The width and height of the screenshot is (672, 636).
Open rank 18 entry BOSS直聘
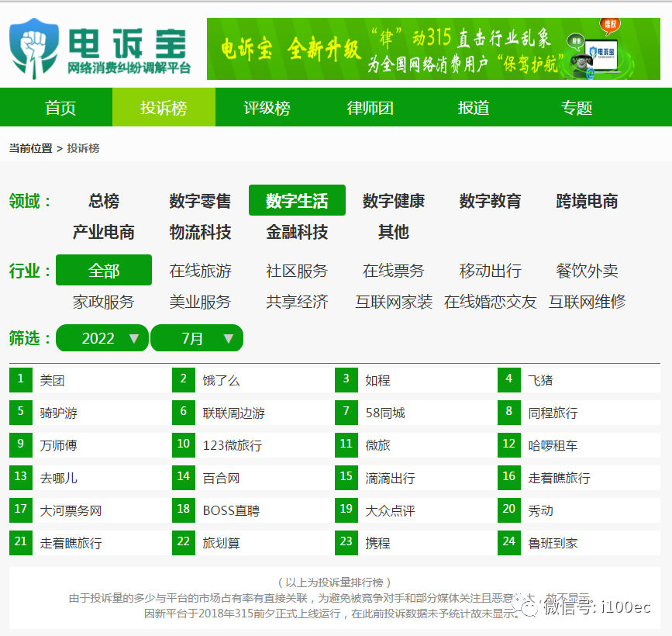tap(231, 511)
